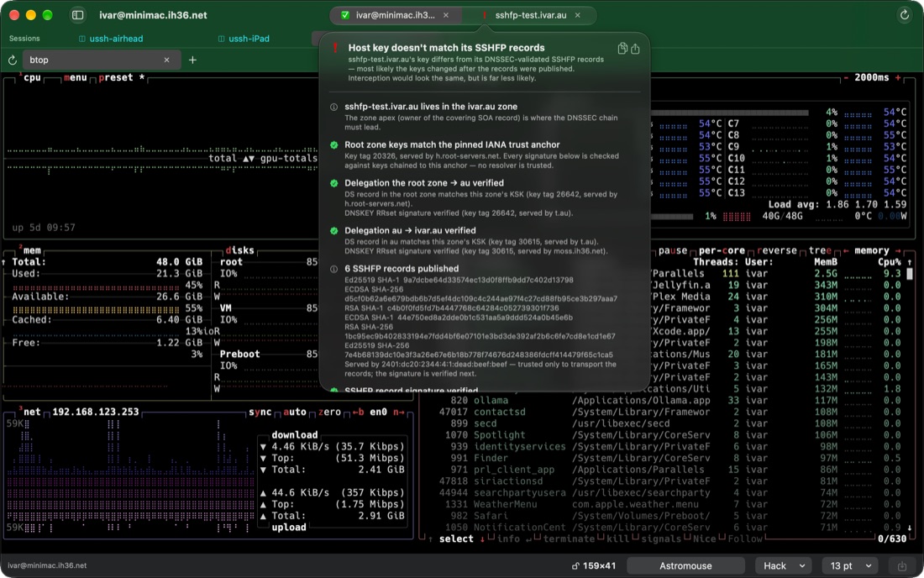Toggle the per-core option in btop

722,250
